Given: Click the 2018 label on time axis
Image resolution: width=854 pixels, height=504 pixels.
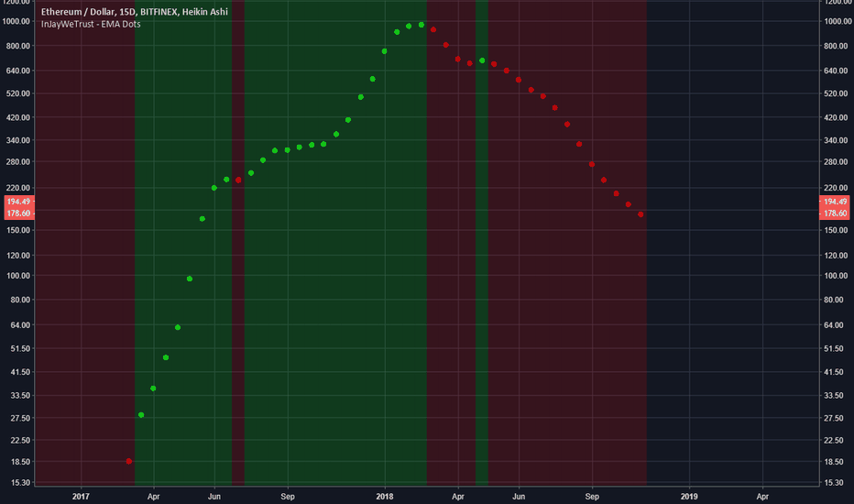Looking at the screenshot, I should [385, 497].
